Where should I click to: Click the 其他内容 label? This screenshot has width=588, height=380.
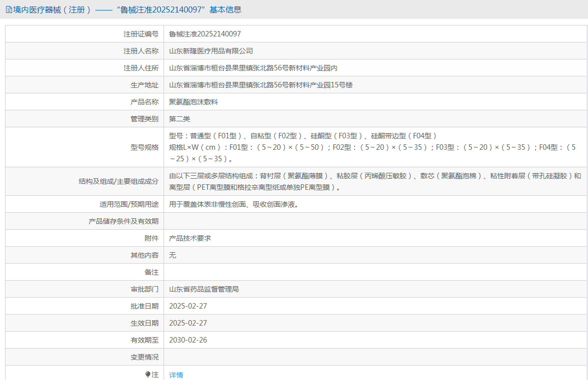[x=144, y=255]
